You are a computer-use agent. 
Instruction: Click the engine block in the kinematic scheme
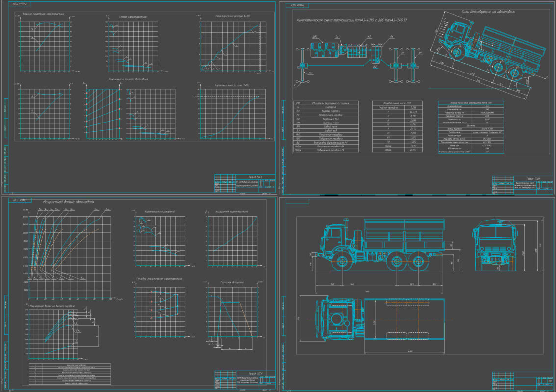click(326, 50)
